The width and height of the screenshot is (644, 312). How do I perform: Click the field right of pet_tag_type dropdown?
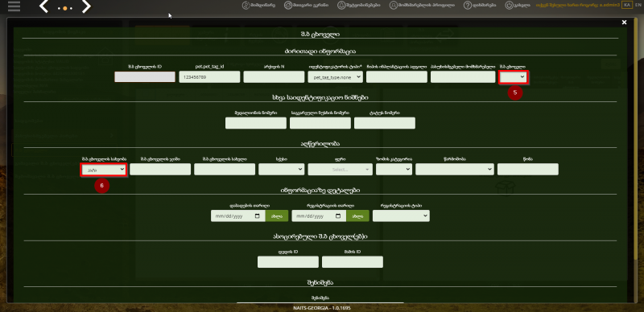tap(397, 76)
